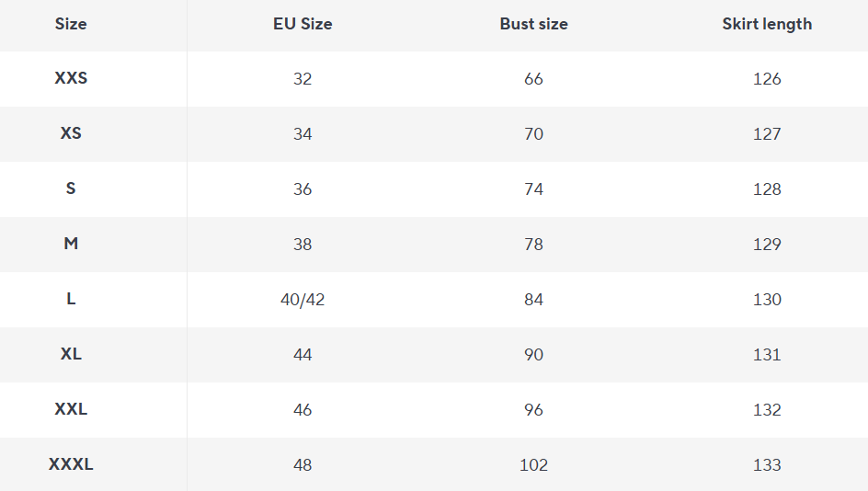This screenshot has width=868, height=491.
Task: Click the bust size 102 cell
Action: (x=533, y=465)
